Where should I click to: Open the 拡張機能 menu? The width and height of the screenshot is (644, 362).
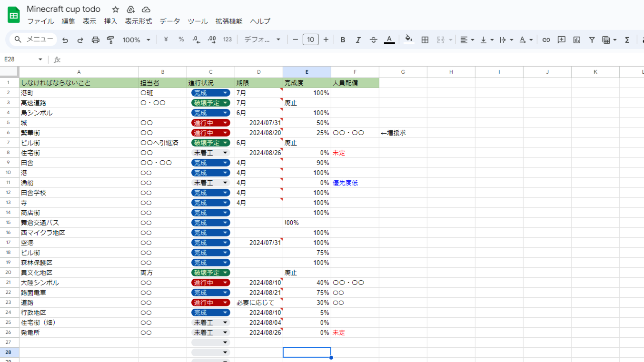[229, 21]
